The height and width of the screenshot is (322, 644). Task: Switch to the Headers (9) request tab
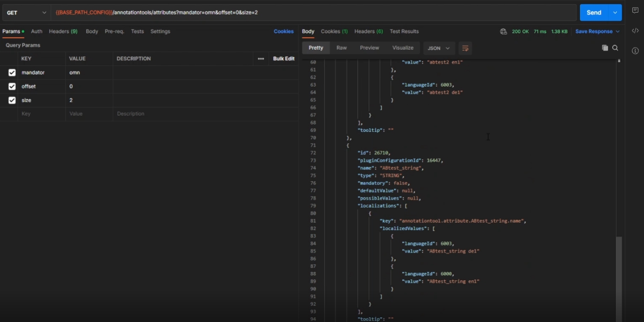coord(63,31)
